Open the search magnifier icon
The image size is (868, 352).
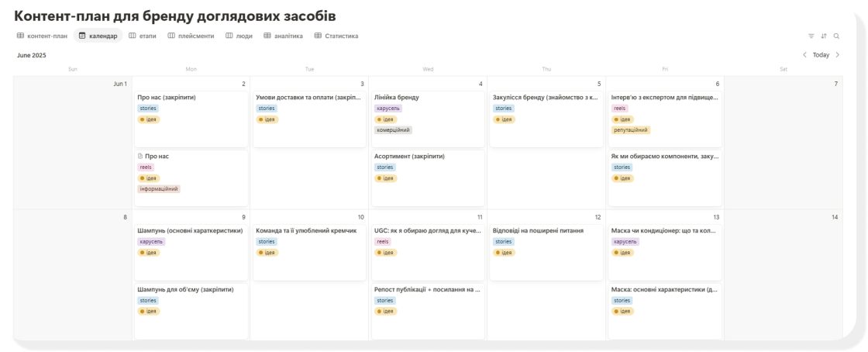click(836, 36)
